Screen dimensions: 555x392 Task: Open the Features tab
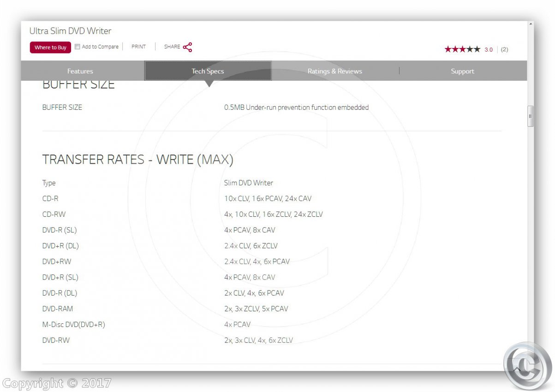point(80,71)
